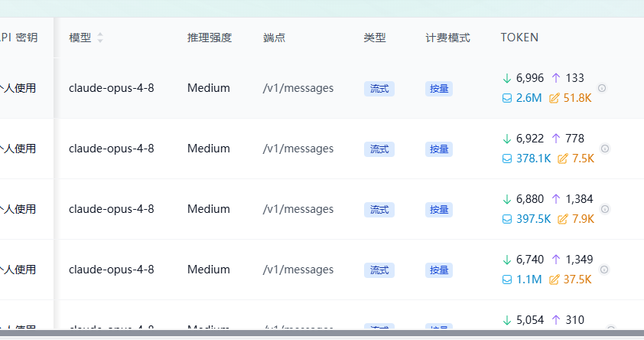Viewport: 644px width, 340px height.
Task: Click the cache read icon beside 378.1K
Action: point(507,159)
